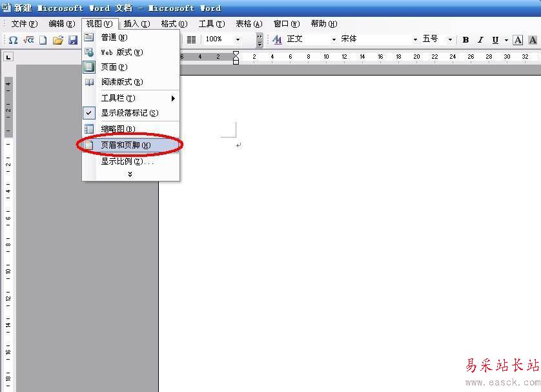Screen dimensions: 541x392
Task: Click the Print layout page icon in menu
Action: 89,67
